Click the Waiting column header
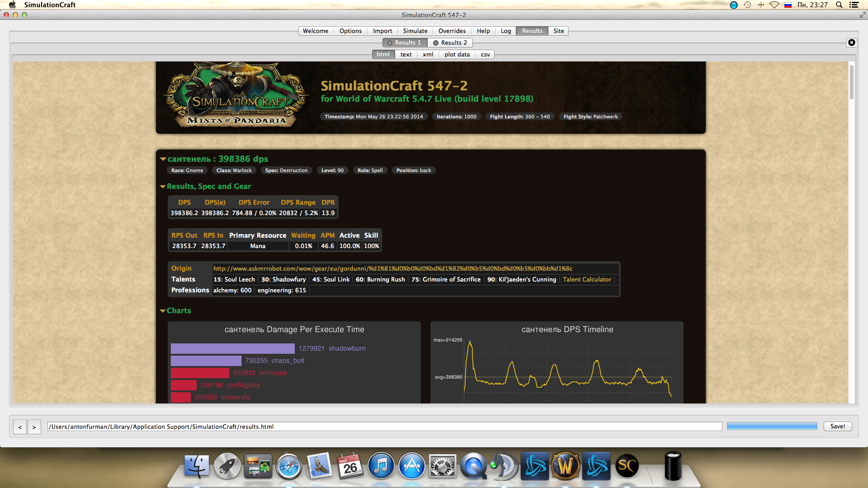This screenshot has width=868, height=488. (303, 235)
